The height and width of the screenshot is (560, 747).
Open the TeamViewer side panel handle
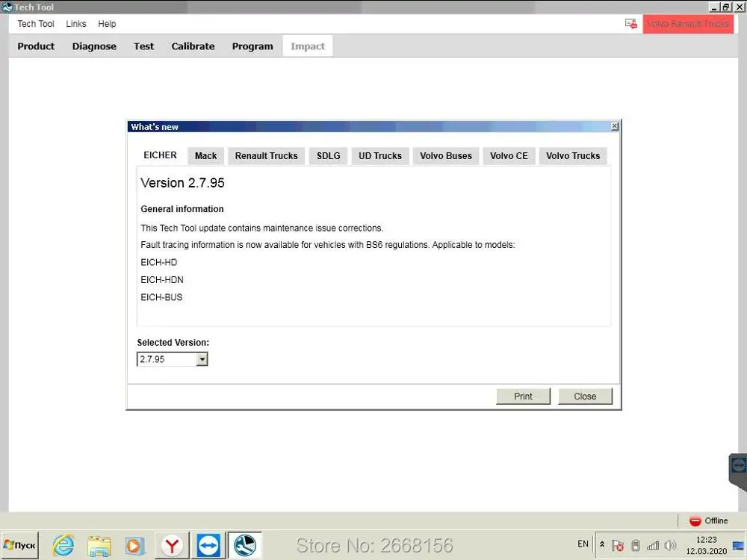[738, 471]
